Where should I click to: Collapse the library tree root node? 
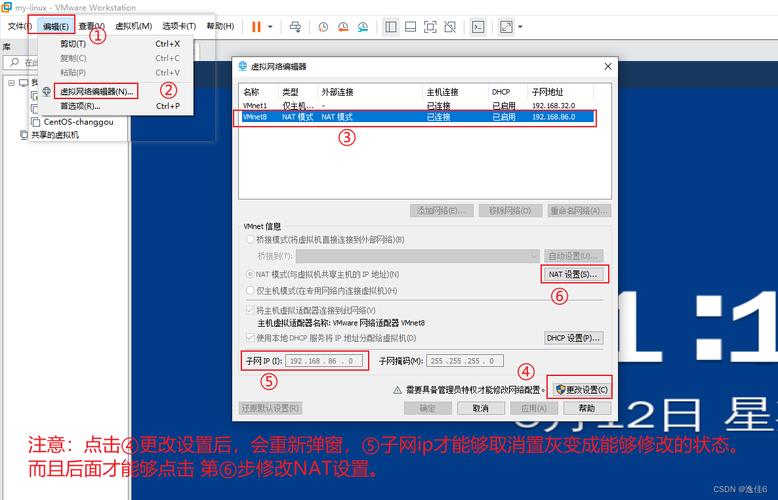tap(11, 82)
